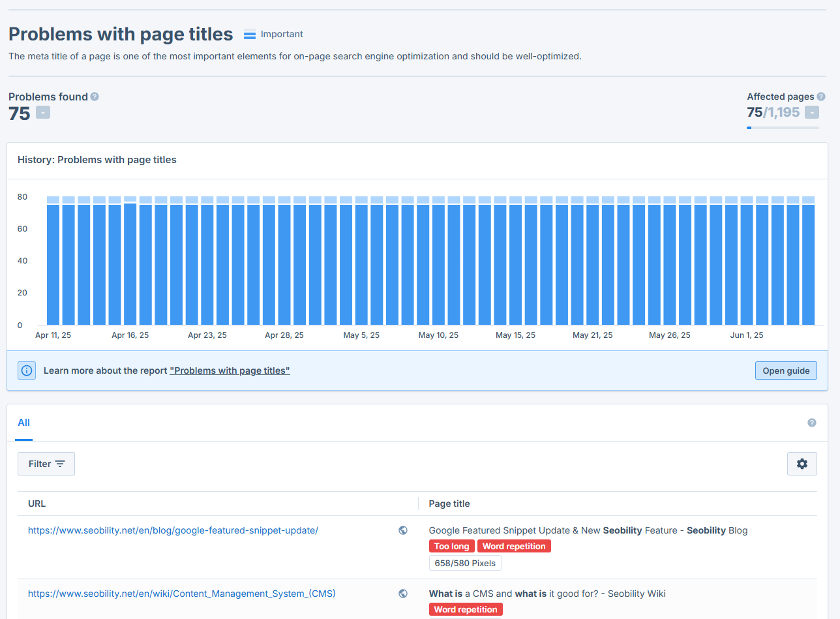Toggle the minus control next to the 75 count
The height and width of the screenshot is (619, 840).
[42, 112]
